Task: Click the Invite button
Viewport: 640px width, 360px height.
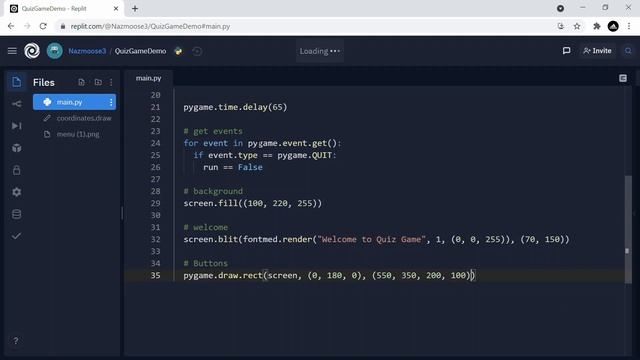Action: coord(597,51)
